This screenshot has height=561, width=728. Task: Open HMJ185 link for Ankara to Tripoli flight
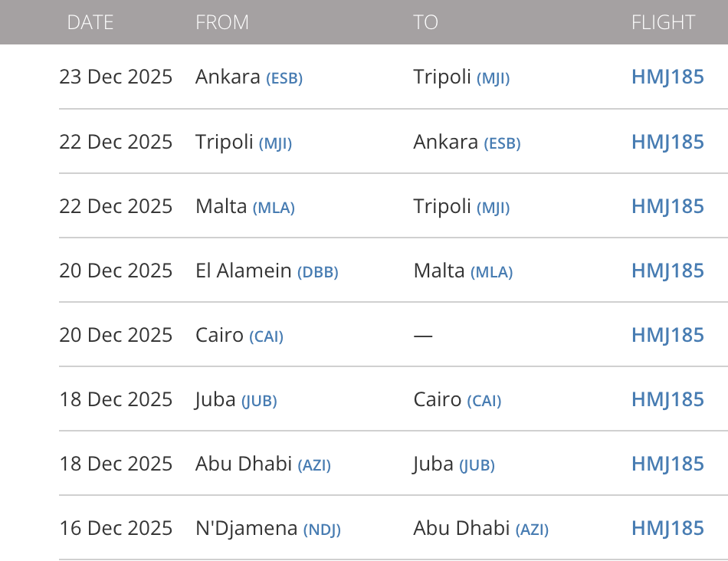(x=667, y=77)
